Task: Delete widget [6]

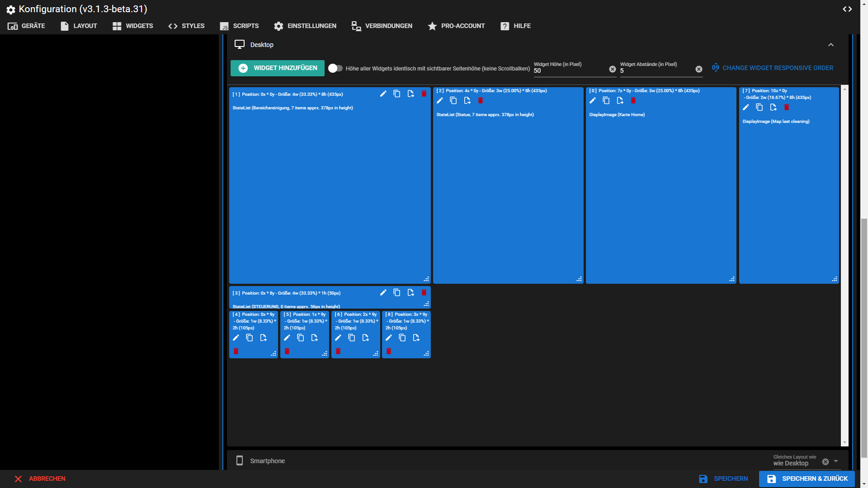Action: click(x=338, y=352)
